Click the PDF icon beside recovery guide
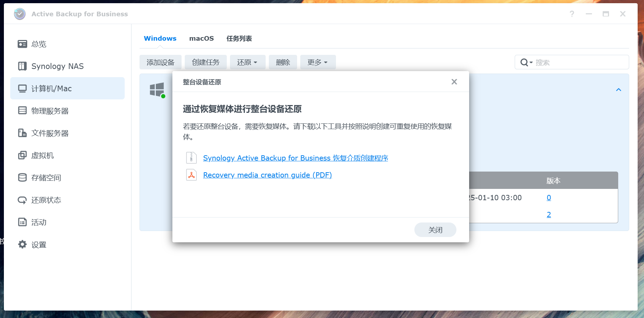Viewport: 644px width, 318px height. (191, 175)
